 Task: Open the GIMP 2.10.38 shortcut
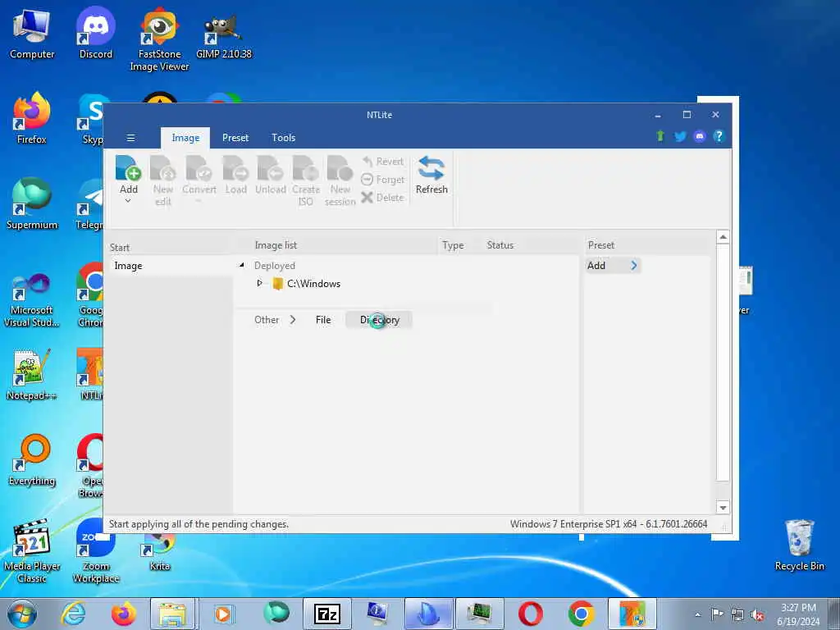(223, 34)
